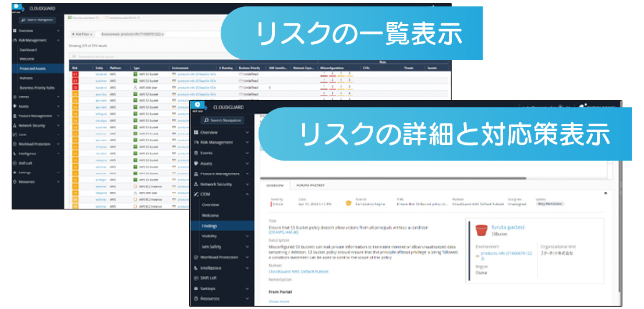Viewport: 644px width, 309px height.
Task: Click Intelligence icon in front window sidebar
Action: point(196,268)
